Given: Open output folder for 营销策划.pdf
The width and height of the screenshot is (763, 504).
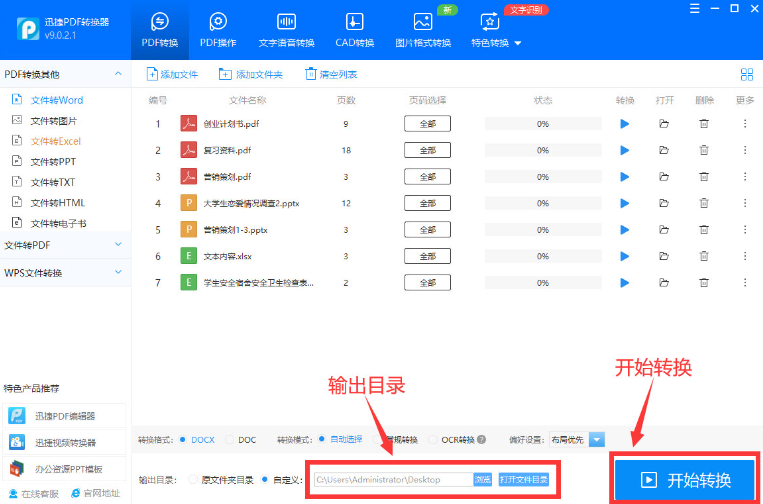Looking at the screenshot, I should pyautogui.click(x=664, y=177).
